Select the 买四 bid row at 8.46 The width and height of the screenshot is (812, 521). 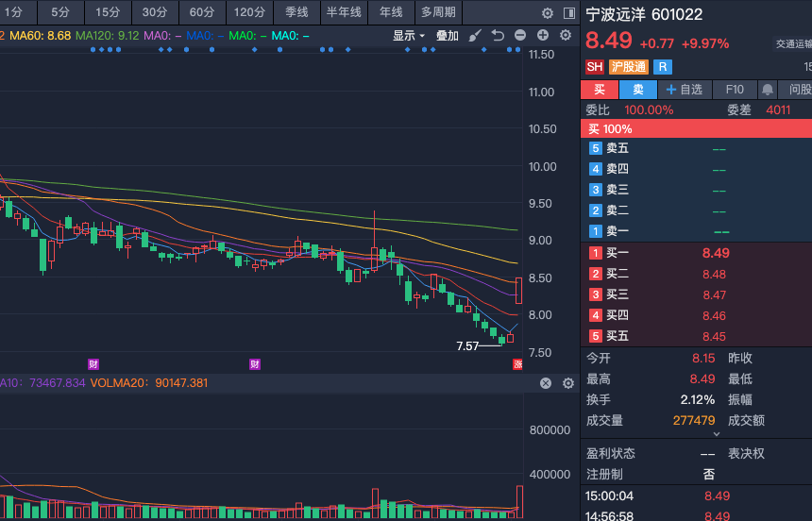pos(696,315)
